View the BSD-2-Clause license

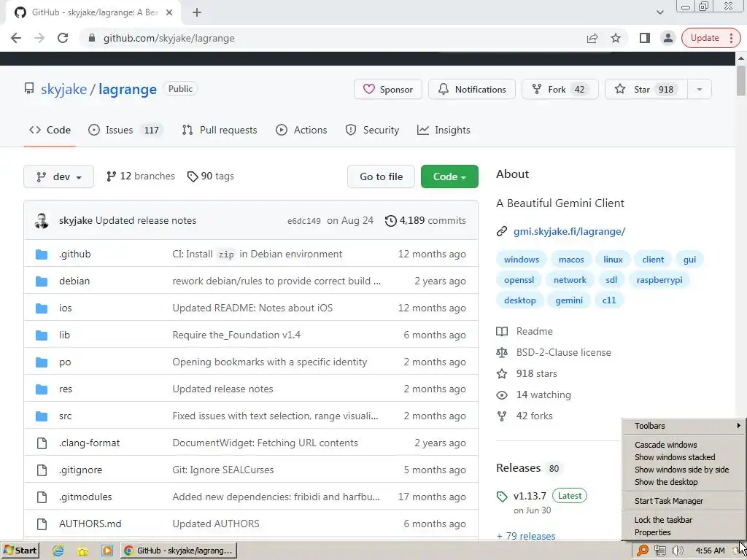pos(554,352)
